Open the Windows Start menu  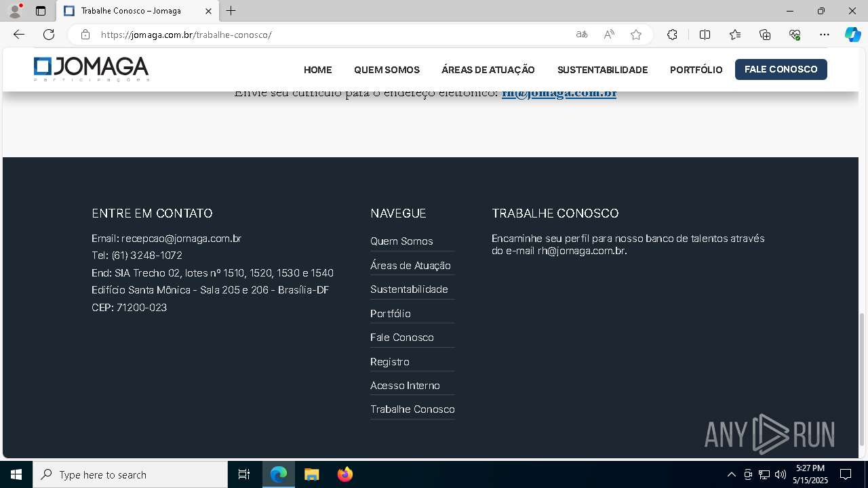[16, 474]
